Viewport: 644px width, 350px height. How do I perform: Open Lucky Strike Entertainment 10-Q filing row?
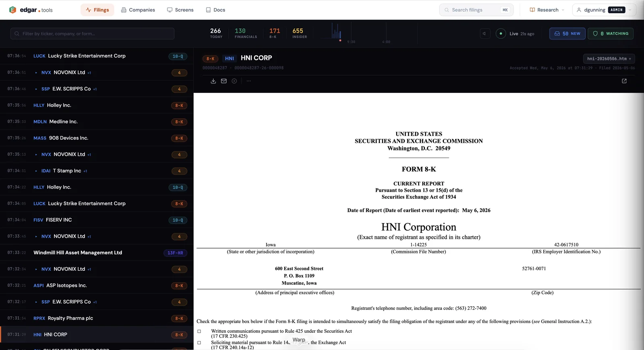coord(97,56)
